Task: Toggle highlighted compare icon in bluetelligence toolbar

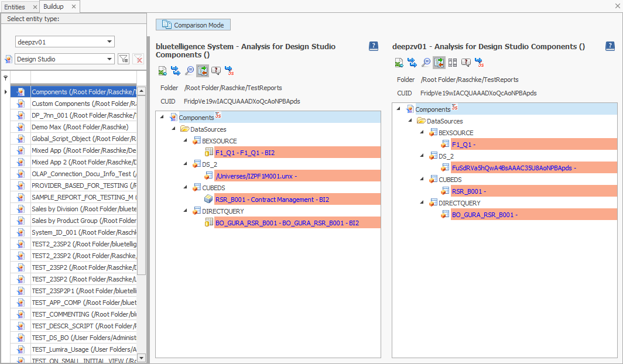Action: click(x=203, y=71)
